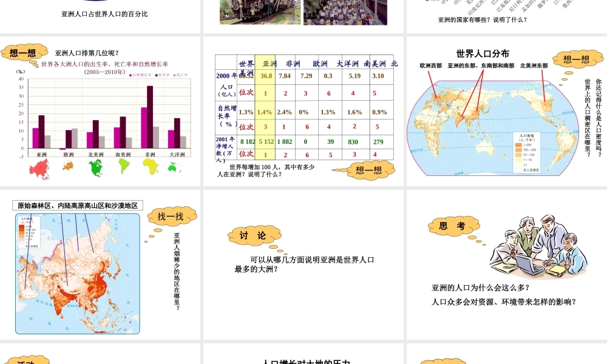This screenshot has height=364, width=607.
Task: Click the chart title 世界各大洲人口的出生率、死亡率和自然增长率
Action: click(104, 64)
